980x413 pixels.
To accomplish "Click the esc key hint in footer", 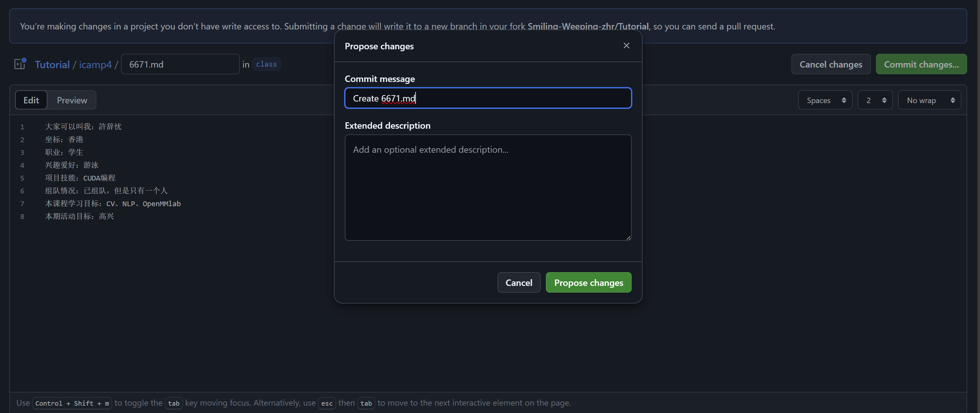I will click(327, 403).
